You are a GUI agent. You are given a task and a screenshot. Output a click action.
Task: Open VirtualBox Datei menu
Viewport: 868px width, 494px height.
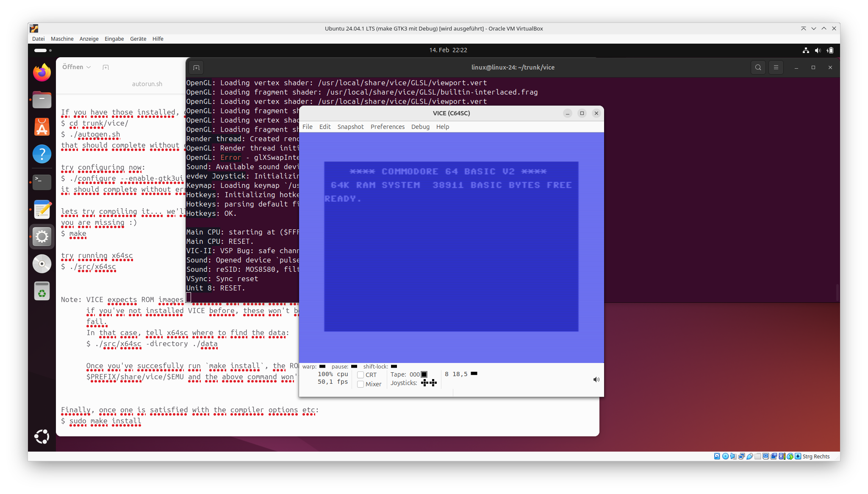38,39
